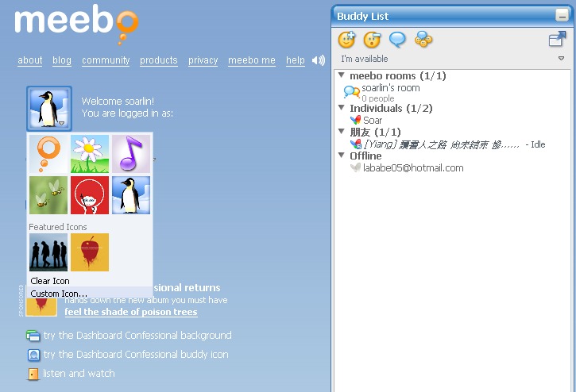Toggle the sound speaker icon
The width and height of the screenshot is (576, 392).
click(318, 60)
